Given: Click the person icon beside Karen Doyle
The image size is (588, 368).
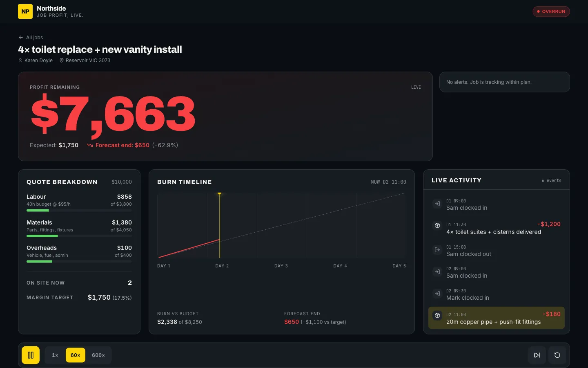Looking at the screenshot, I should (x=20, y=60).
